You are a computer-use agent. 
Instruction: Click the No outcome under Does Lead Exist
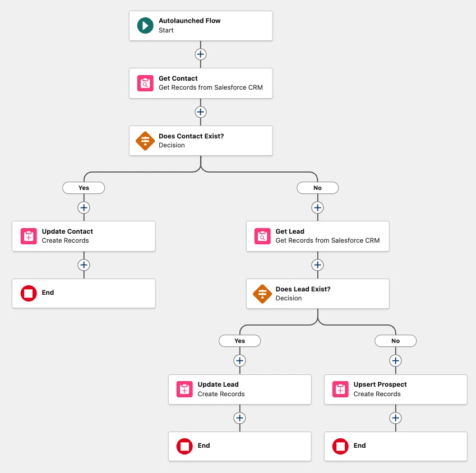tap(395, 341)
